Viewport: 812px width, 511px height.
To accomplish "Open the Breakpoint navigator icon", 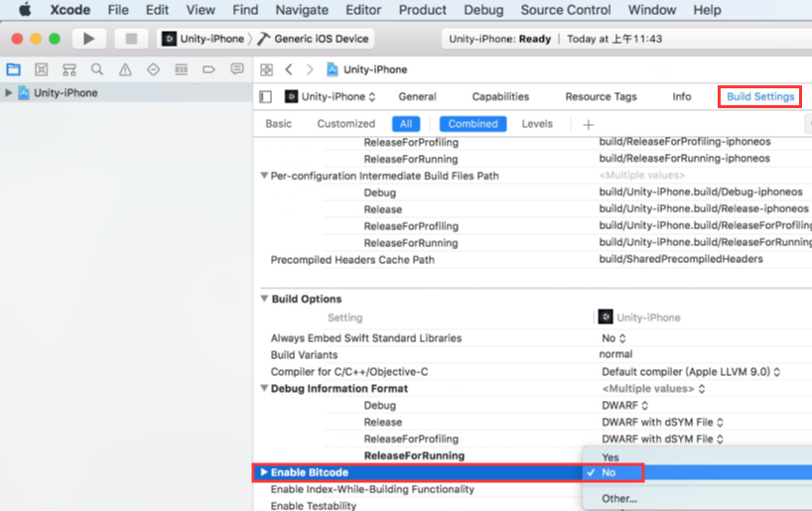I will click(208, 69).
